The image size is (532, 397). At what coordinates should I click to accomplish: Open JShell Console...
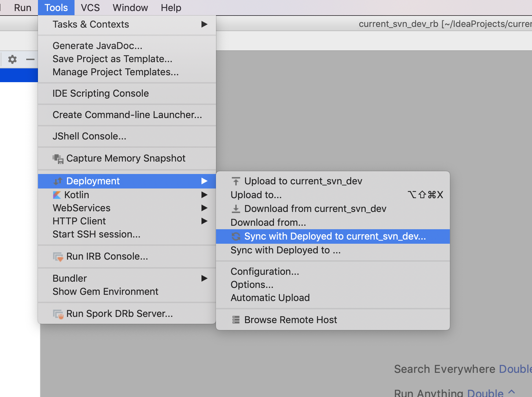point(127,136)
